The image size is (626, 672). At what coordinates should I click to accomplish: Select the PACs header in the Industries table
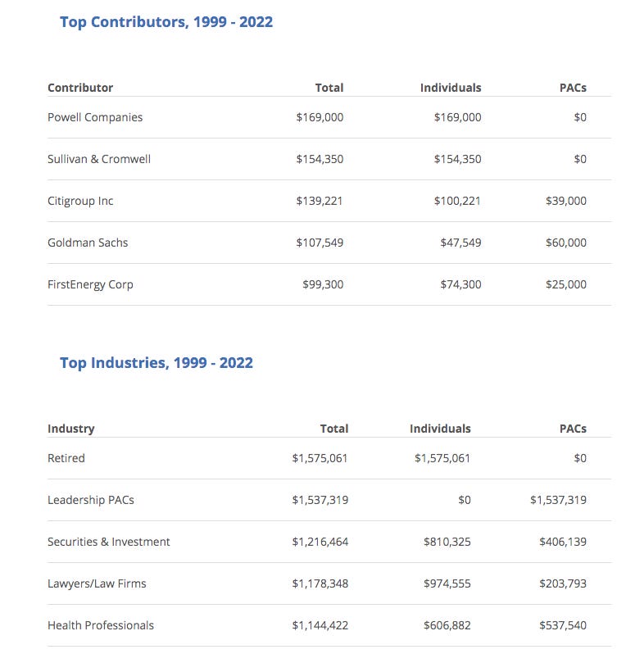tap(573, 429)
